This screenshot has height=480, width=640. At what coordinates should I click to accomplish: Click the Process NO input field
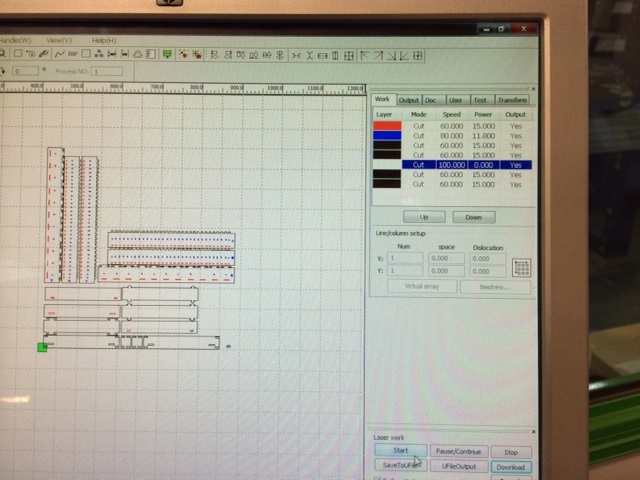pos(107,71)
